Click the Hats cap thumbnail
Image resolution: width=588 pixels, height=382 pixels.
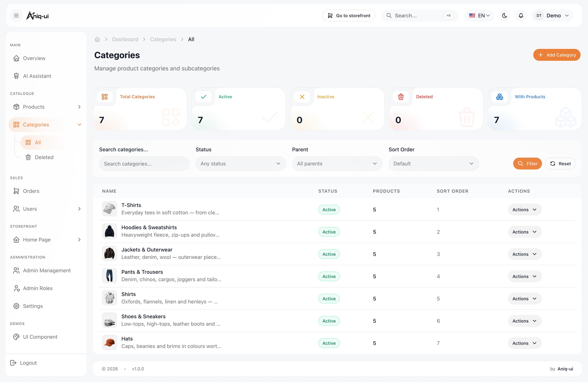coord(109,343)
